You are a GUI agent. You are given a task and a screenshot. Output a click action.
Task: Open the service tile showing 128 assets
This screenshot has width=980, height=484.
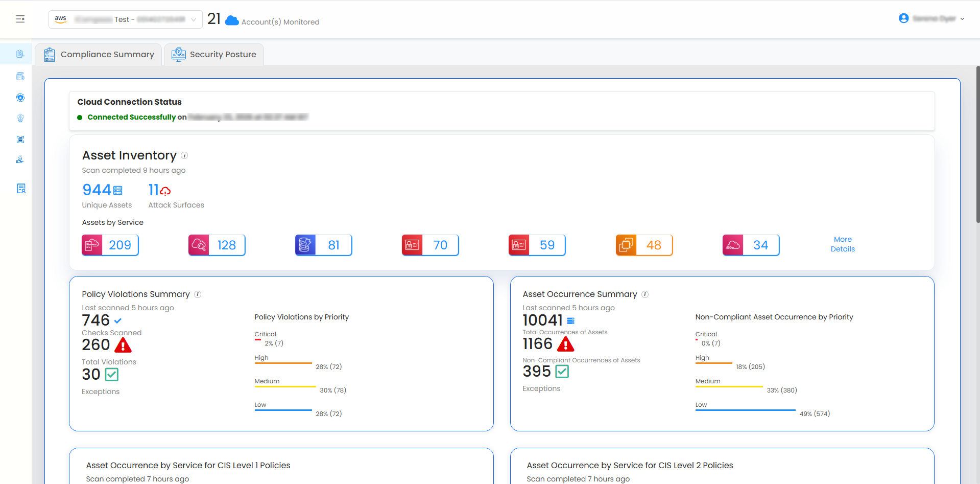tap(217, 245)
